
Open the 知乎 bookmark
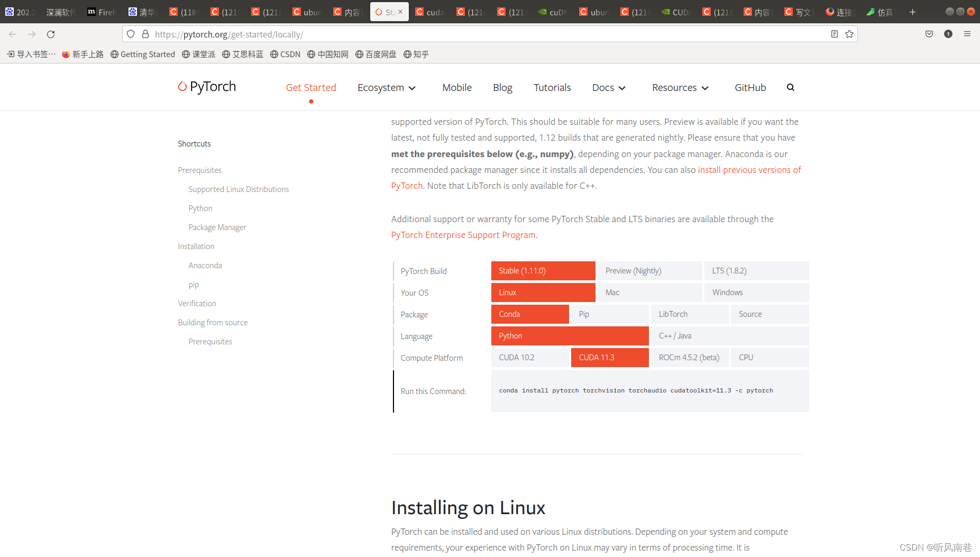[x=416, y=54]
